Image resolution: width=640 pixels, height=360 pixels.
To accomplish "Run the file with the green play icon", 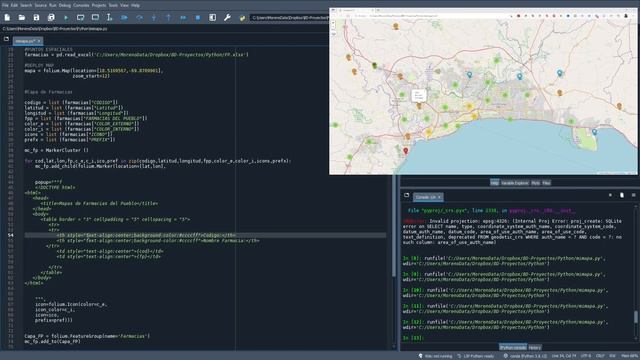I will 66,18.
